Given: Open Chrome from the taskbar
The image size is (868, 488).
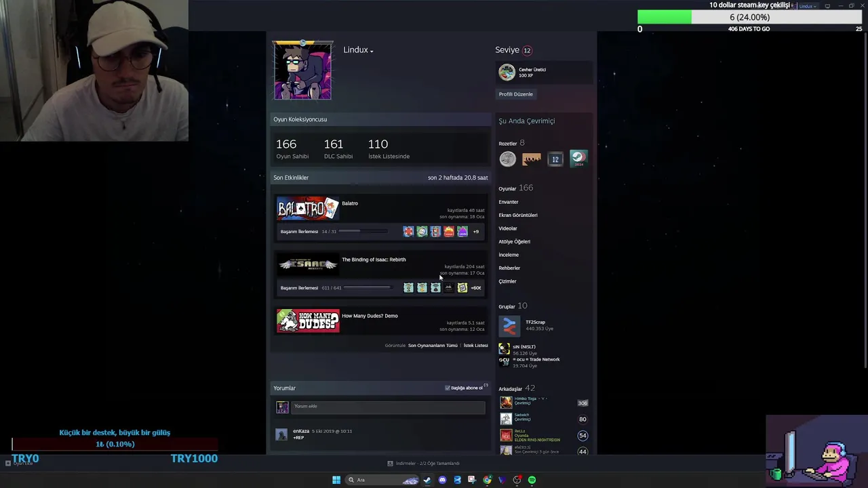Looking at the screenshot, I should [x=487, y=480].
